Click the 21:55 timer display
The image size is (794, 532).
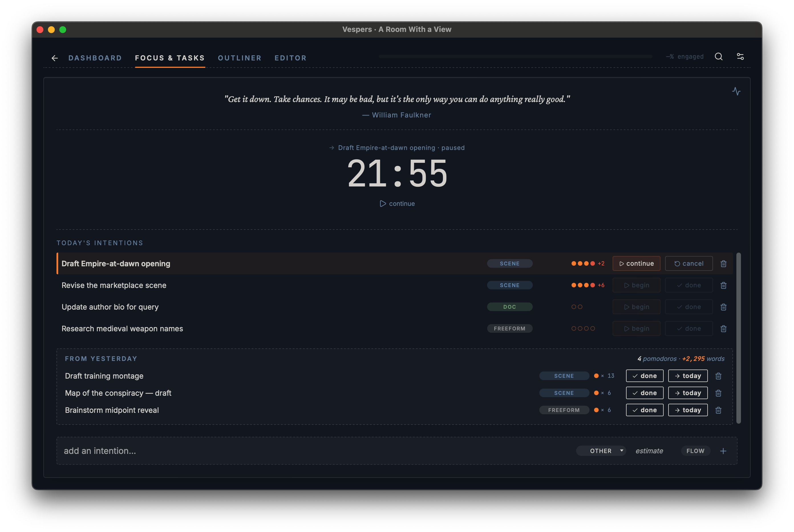point(397,174)
